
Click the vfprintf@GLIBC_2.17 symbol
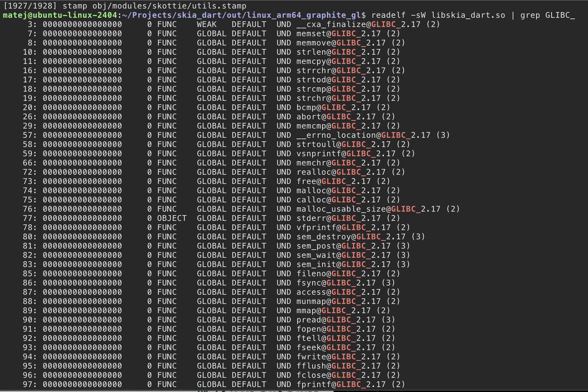pyautogui.click(x=343, y=228)
